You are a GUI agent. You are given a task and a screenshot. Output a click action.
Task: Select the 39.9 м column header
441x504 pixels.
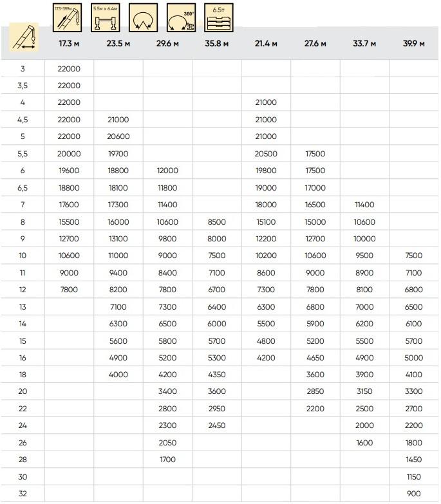[414, 44]
